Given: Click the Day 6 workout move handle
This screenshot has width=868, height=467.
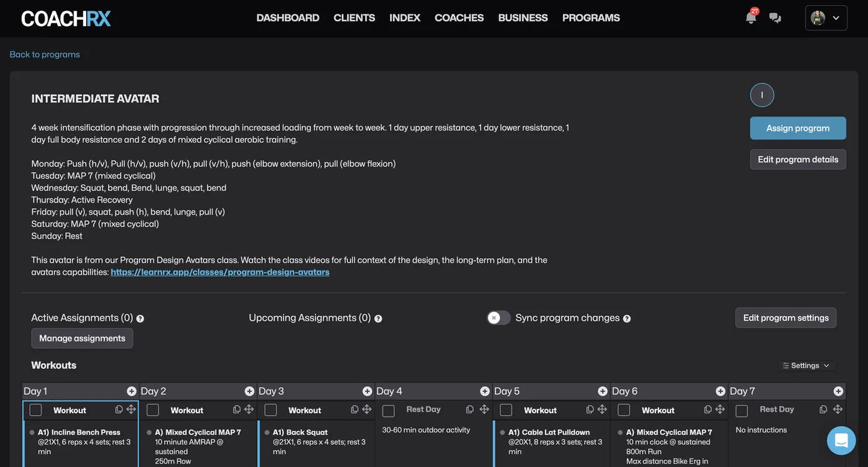Looking at the screenshot, I should click(720, 410).
